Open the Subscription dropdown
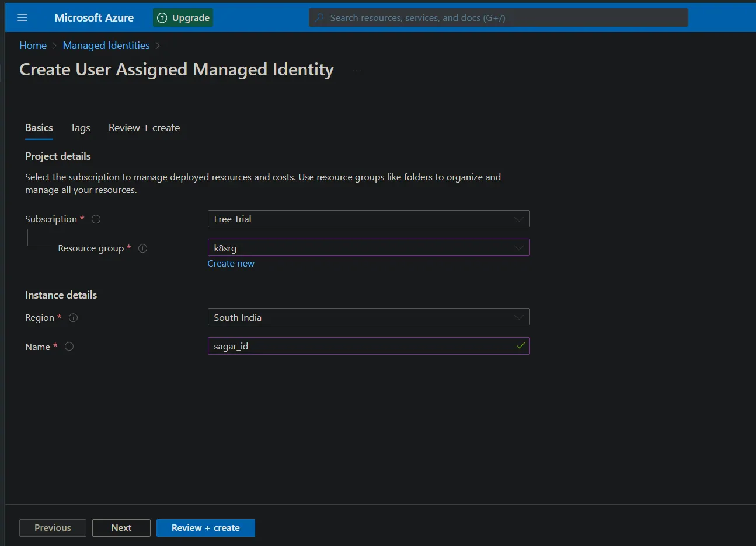This screenshot has width=756, height=546. coord(369,219)
